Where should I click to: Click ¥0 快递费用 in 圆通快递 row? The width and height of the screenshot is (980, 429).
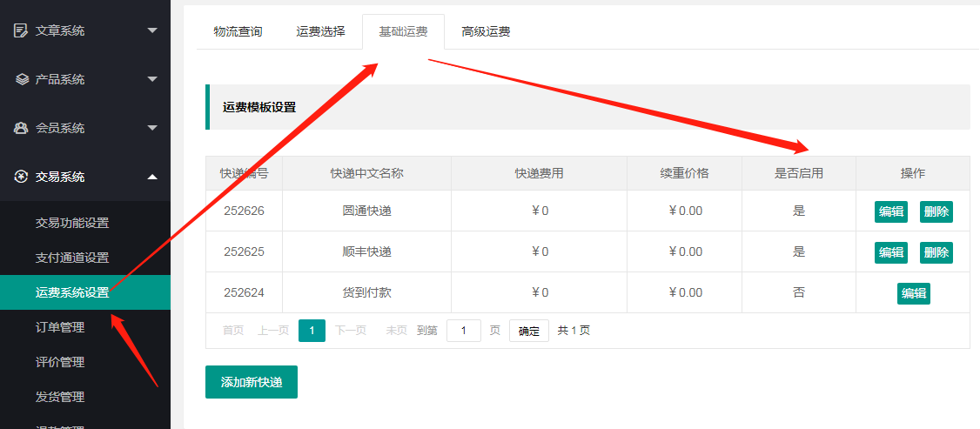click(x=540, y=211)
